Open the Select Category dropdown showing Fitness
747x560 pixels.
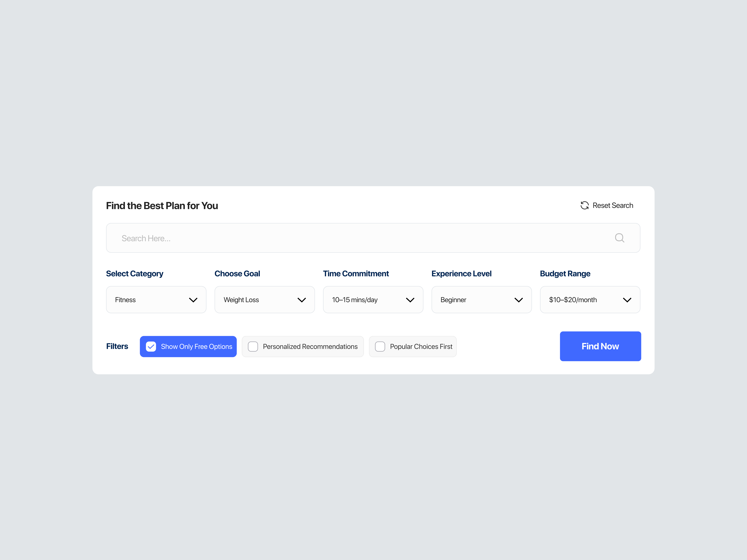(156, 300)
